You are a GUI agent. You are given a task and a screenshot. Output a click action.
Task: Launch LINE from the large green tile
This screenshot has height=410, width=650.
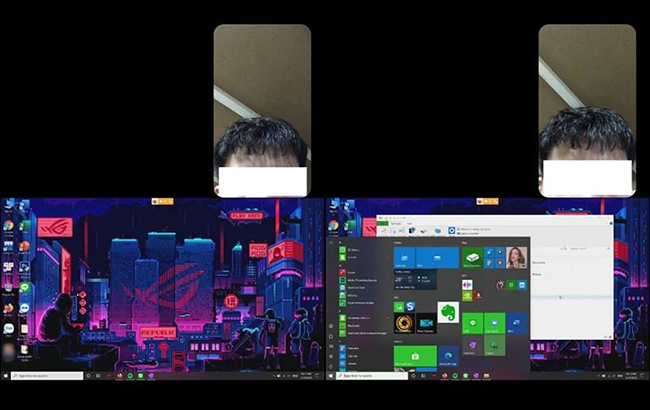(473, 323)
